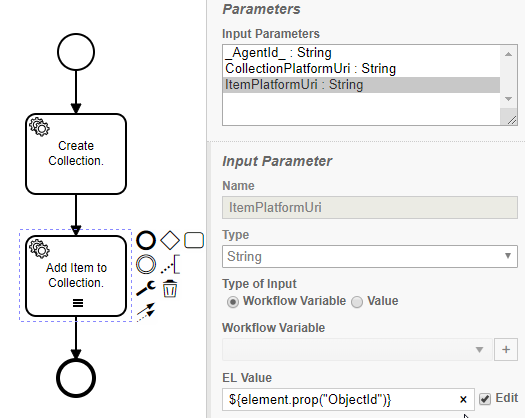Append task rectangle from context pad
525x418 pixels.
coord(194,240)
